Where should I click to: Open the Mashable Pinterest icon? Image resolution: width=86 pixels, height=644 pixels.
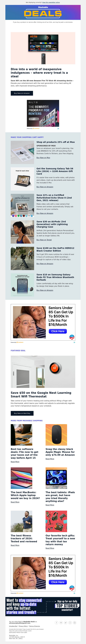pos(75,623)
